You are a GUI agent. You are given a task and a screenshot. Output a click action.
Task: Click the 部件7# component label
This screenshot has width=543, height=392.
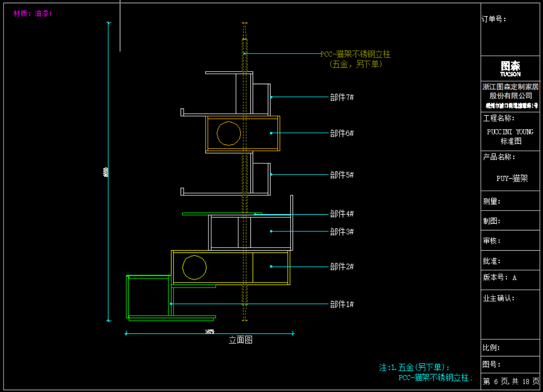342,97
